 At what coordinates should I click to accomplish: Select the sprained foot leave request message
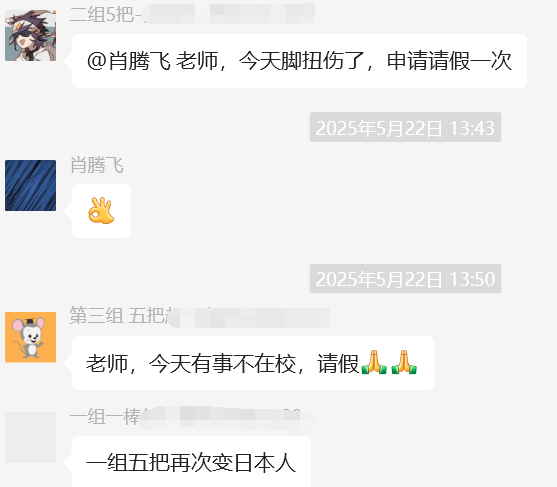click(x=299, y=61)
